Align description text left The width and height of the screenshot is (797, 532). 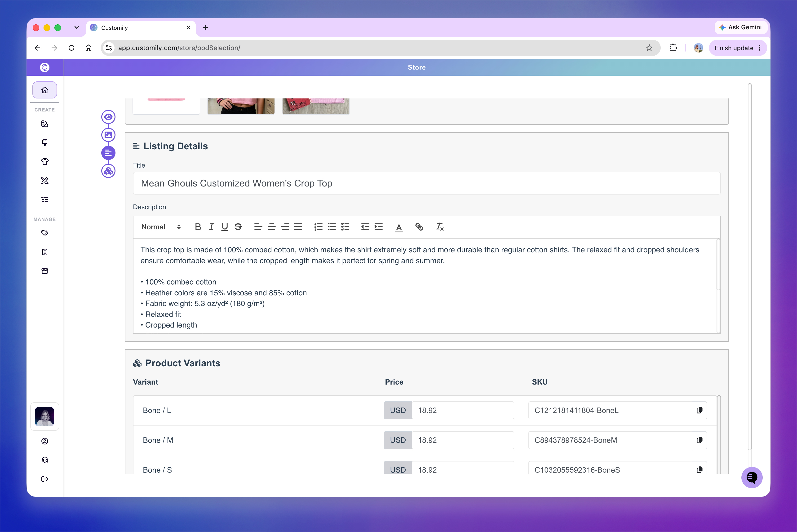coord(258,227)
